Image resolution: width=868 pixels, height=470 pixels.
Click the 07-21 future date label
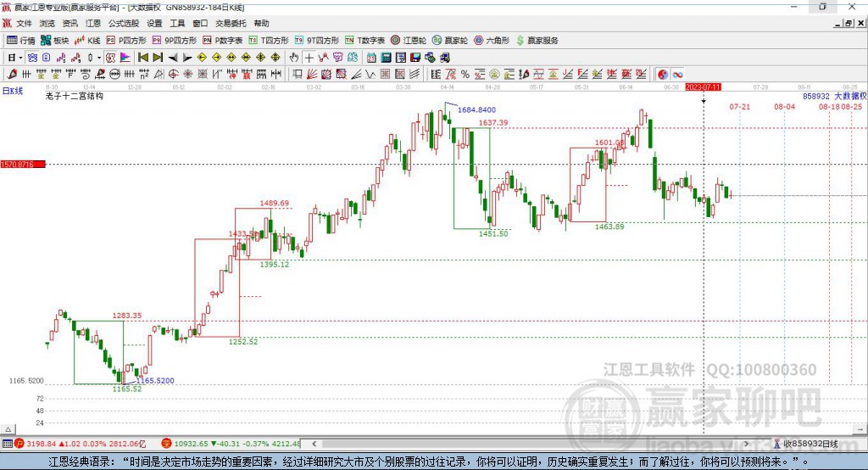[739, 106]
